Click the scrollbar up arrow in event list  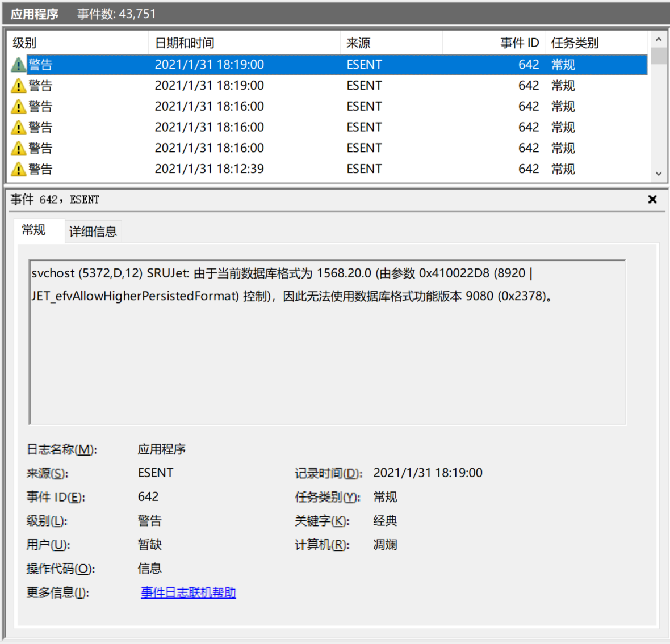pyautogui.click(x=659, y=39)
